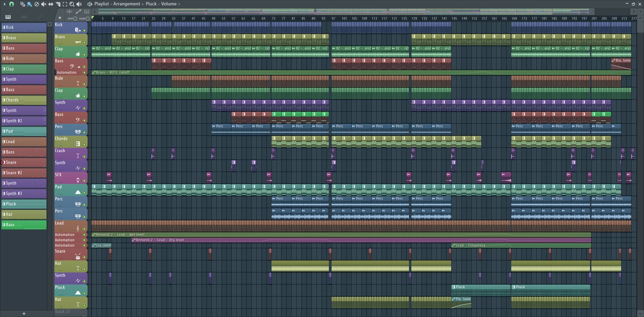Select the Brass - VCF1: Cutoff automation clip
This screenshot has height=317, width=644.
click(361, 73)
